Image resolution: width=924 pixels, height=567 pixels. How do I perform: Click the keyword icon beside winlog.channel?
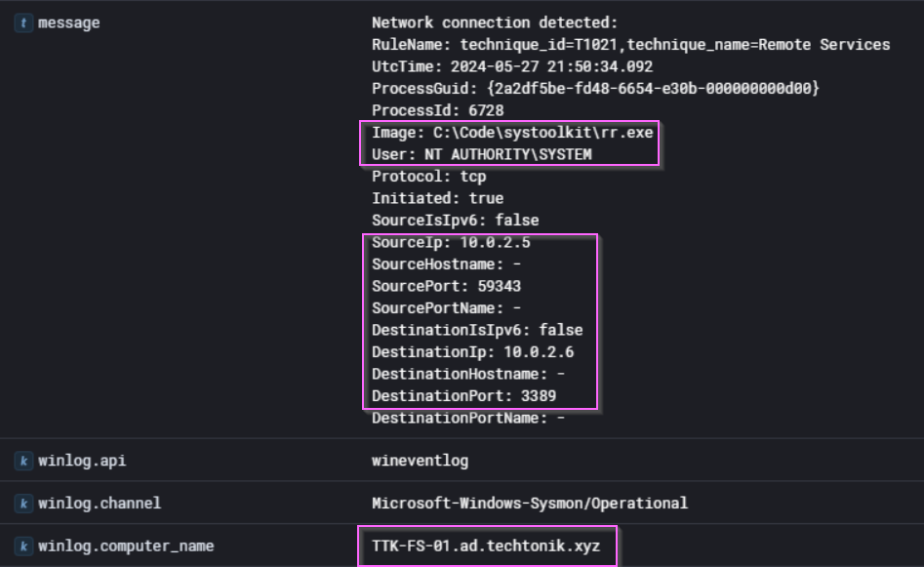pyautogui.click(x=23, y=503)
